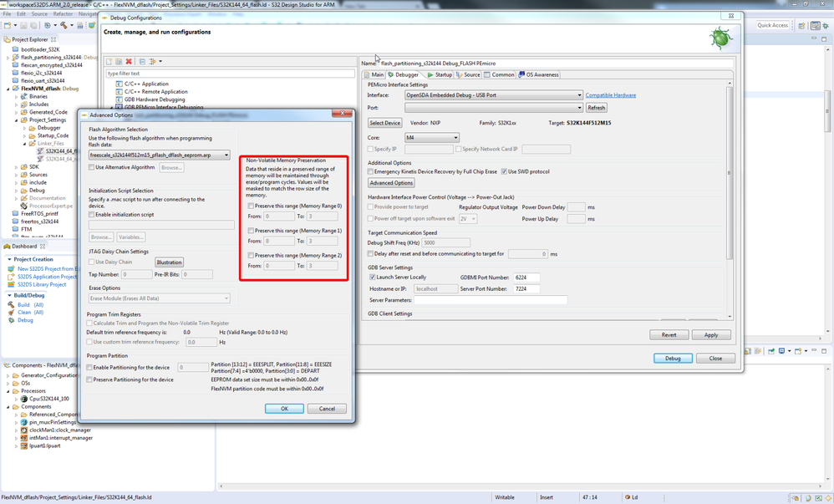The width and height of the screenshot is (834, 504).
Task: Click the Clean broom icon in Dashboard
Action: tap(11, 313)
